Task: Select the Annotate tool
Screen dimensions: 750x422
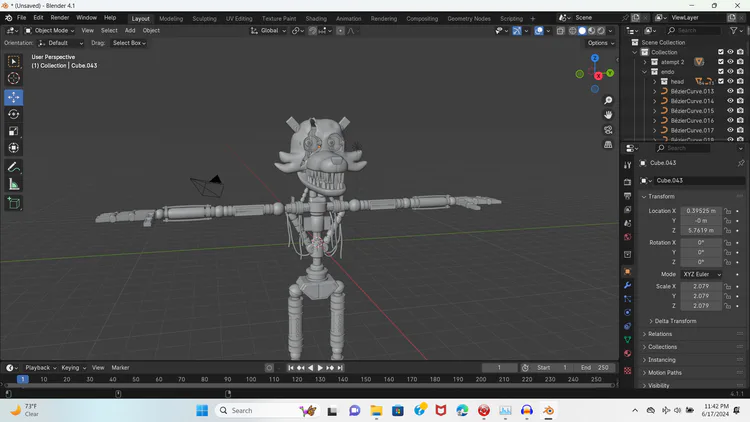Action: 13,167
